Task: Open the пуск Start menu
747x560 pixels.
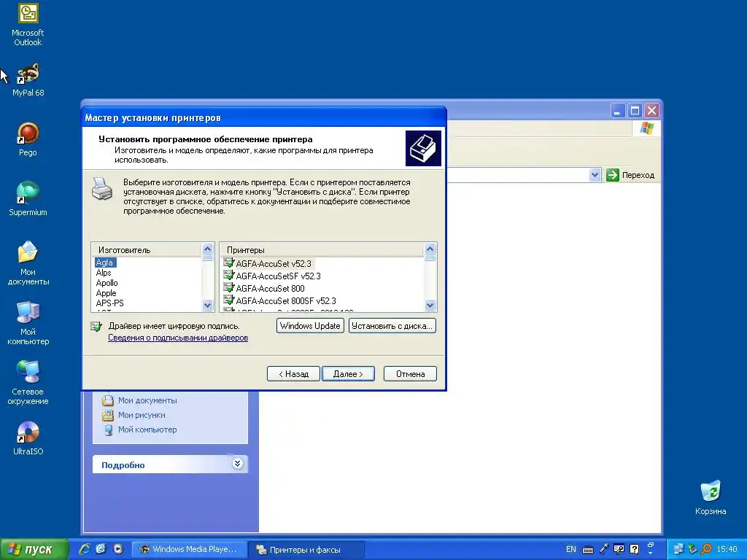Action: point(34,550)
